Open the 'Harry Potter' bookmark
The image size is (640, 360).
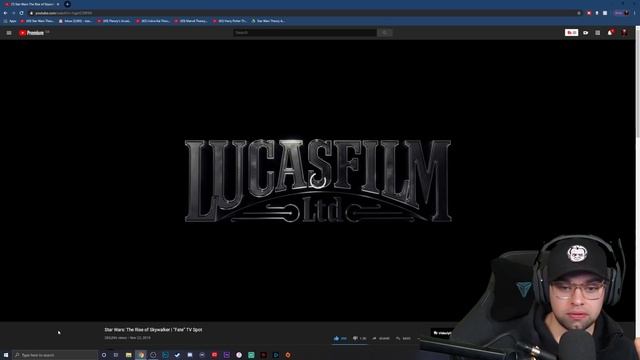pyautogui.click(x=230, y=21)
